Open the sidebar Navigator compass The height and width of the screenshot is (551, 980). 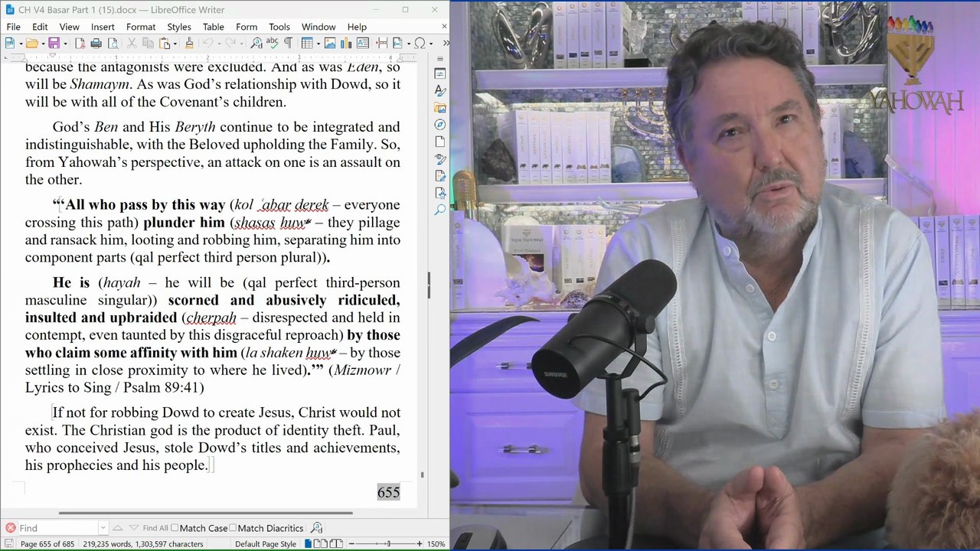[440, 125]
